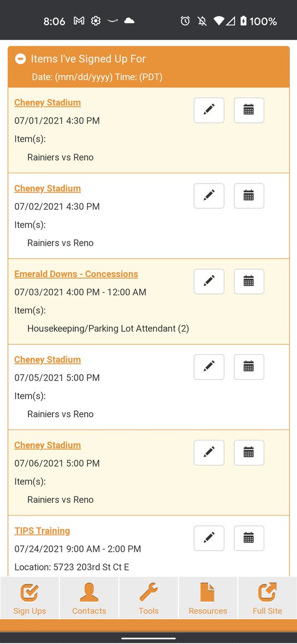Image resolution: width=297 pixels, height=644 pixels.
Task: Open the Resources tab
Action: (x=208, y=598)
